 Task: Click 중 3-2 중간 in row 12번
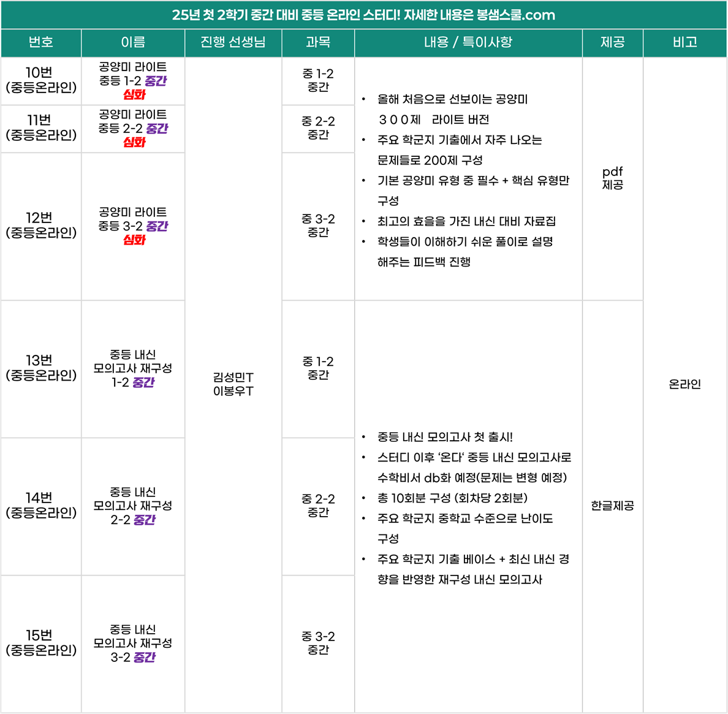(318, 226)
